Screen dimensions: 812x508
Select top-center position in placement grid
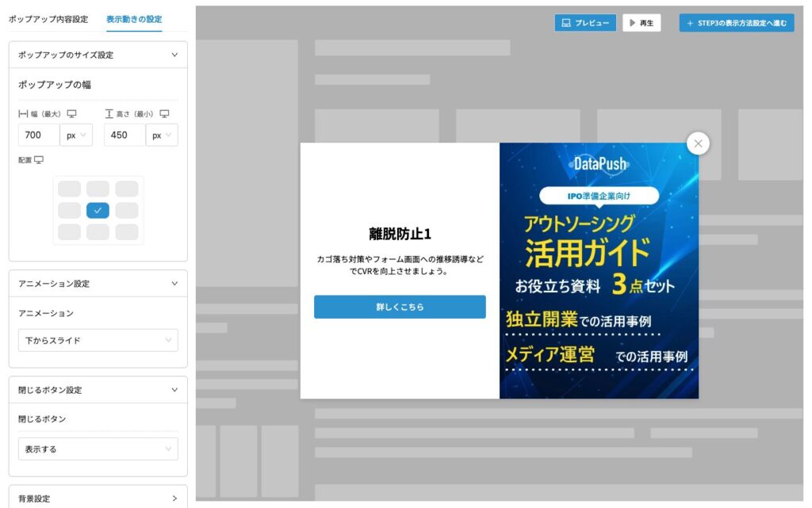[x=98, y=189]
